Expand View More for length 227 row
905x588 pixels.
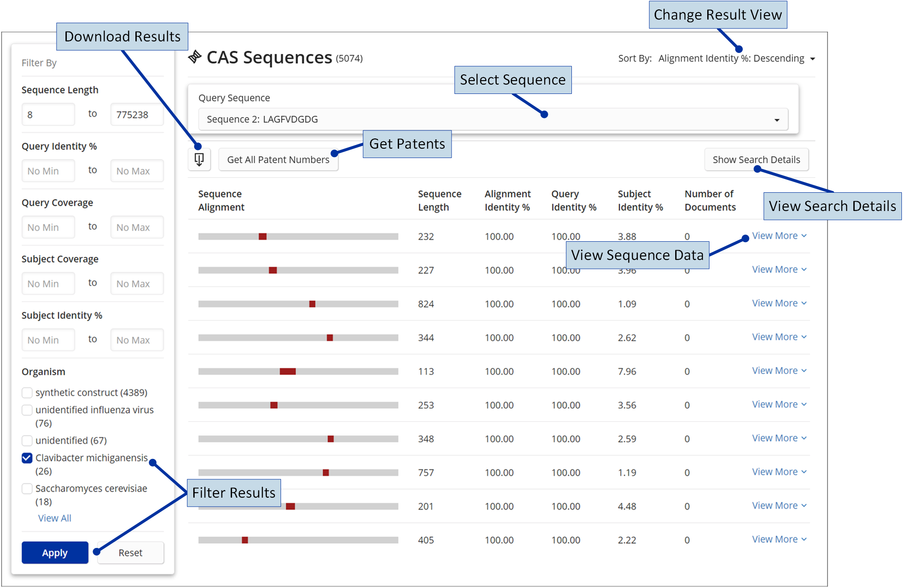(x=779, y=270)
